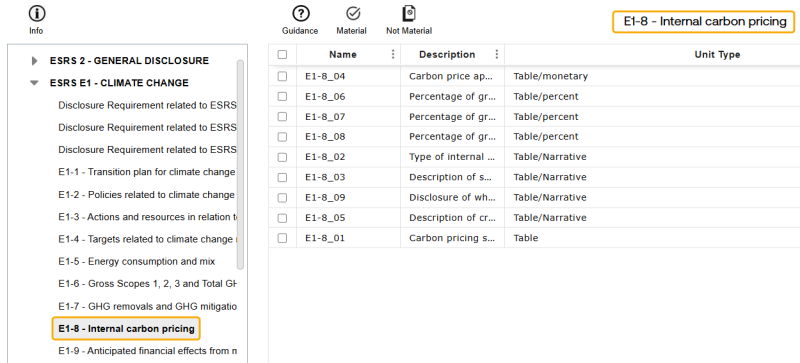Viewport: 800px width, 363px height.
Task: Select ESRS E1 - CLIMATE CHANGE node
Action: [x=119, y=83]
